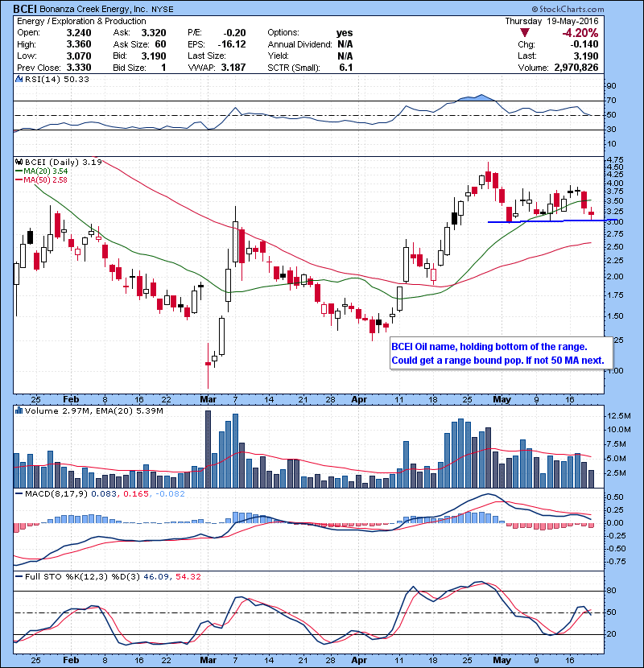Click the SCTR (Small) value 6.1

pyautogui.click(x=345, y=68)
